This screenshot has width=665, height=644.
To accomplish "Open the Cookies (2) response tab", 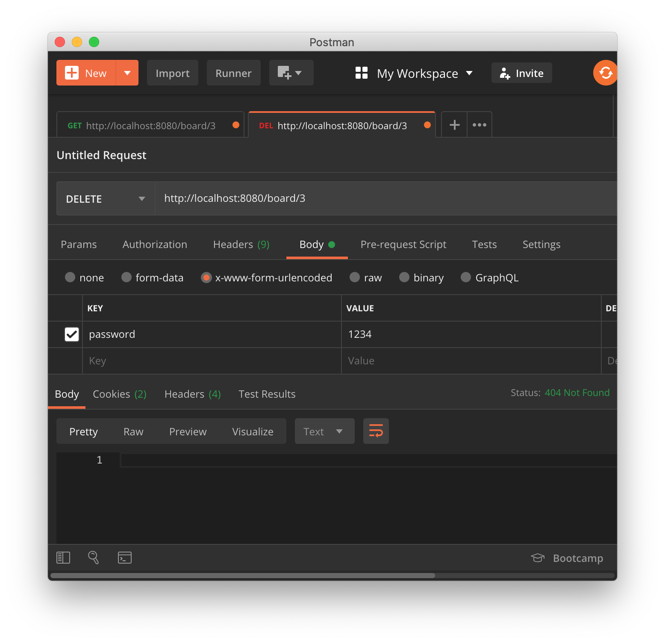I will coord(120,394).
